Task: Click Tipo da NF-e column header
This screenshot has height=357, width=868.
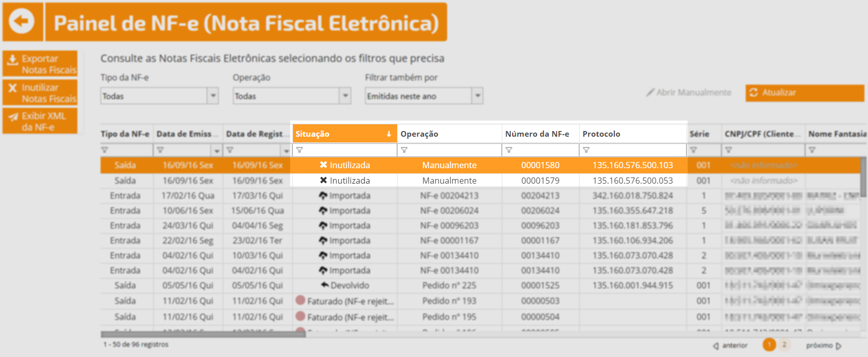Action: tap(125, 134)
